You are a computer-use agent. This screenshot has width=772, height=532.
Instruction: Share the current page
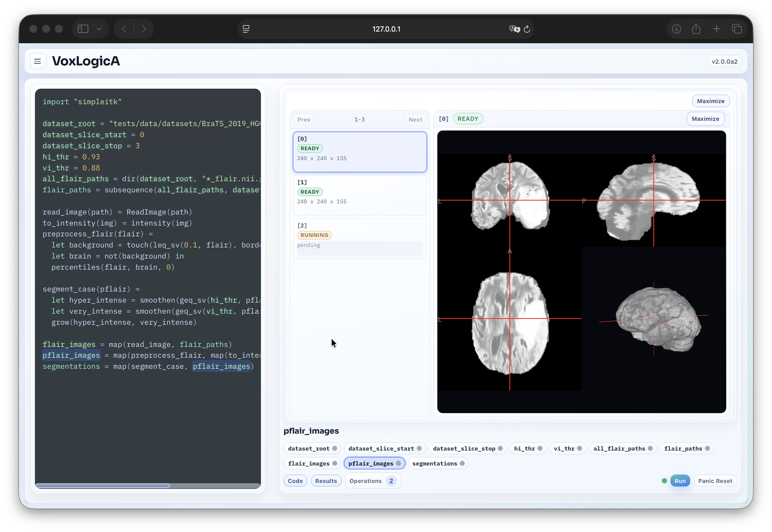(x=696, y=29)
